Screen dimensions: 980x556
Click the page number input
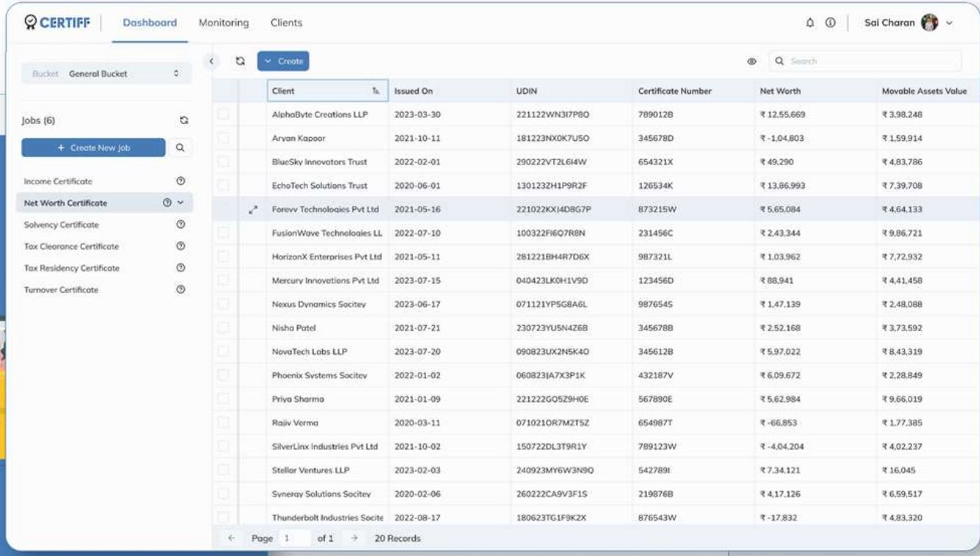pos(293,539)
